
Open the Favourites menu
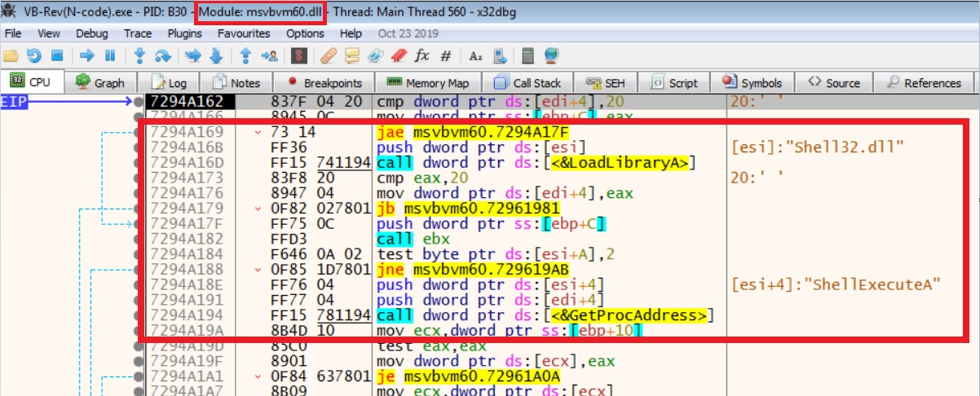pyautogui.click(x=244, y=33)
